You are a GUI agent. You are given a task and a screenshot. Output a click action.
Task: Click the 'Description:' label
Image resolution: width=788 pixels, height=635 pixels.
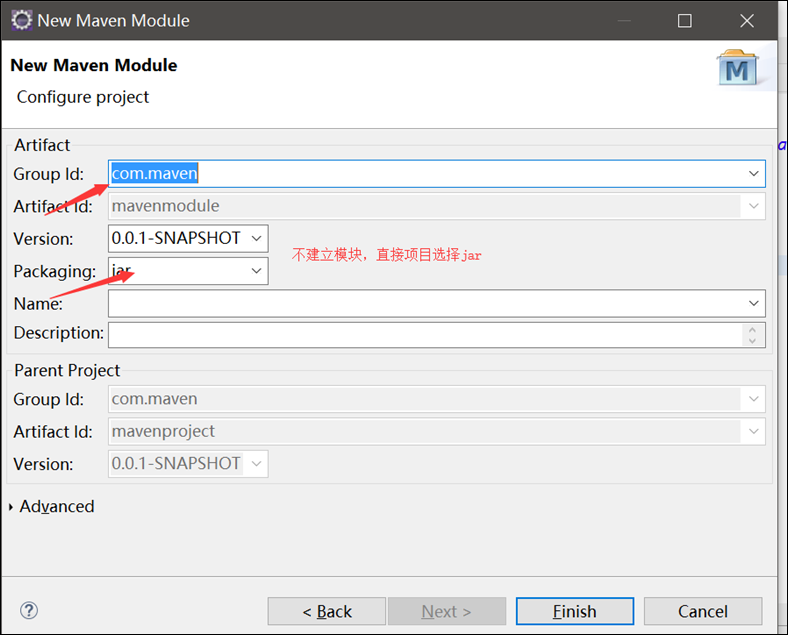(x=59, y=333)
